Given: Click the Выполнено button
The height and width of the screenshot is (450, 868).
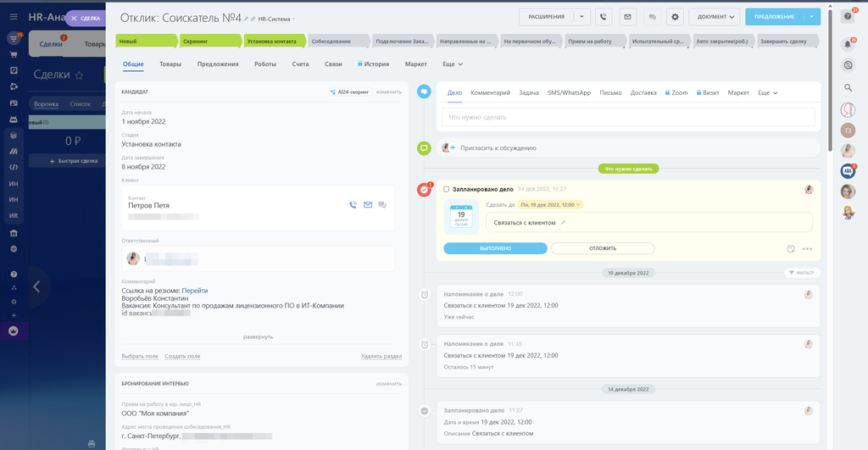Looking at the screenshot, I should point(495,248).
